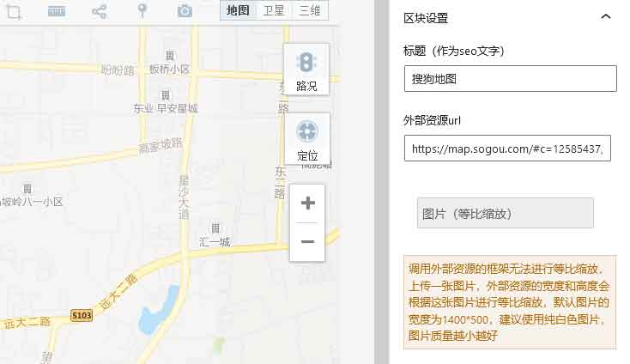
Task: Switch to 卫星 satellite view
Action: (x=273, y=10)
